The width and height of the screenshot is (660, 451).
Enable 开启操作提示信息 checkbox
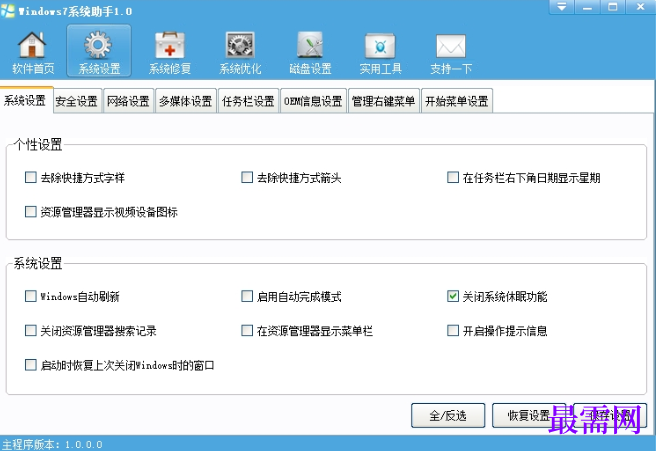pyautogui.click(x=453, y=330)
